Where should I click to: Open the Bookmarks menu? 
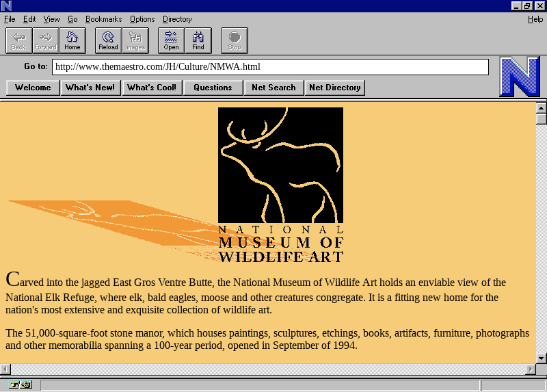coord(103,19)
